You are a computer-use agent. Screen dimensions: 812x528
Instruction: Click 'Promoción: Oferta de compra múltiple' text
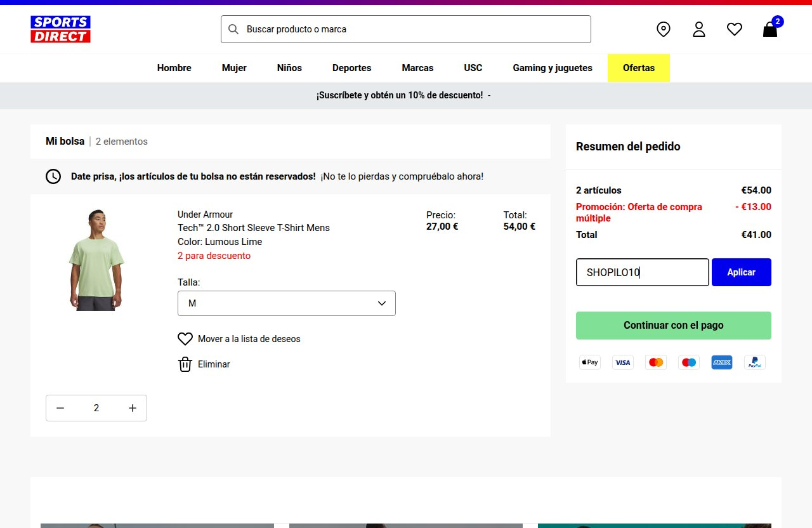click(639, 213)
